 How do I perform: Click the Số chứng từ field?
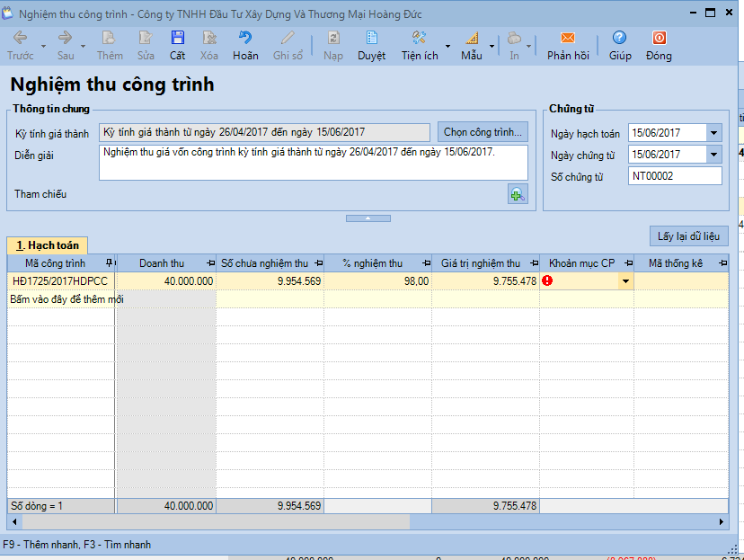675,176
